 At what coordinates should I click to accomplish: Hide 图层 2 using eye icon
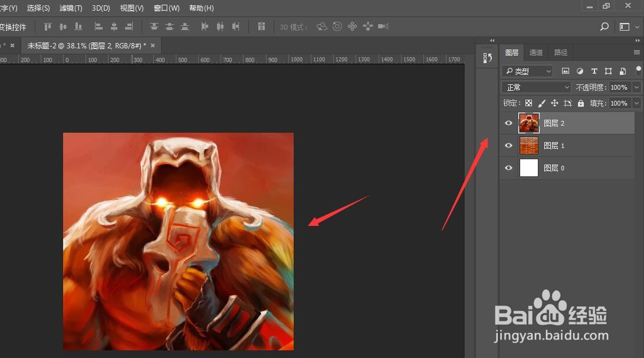pos(508,123)
